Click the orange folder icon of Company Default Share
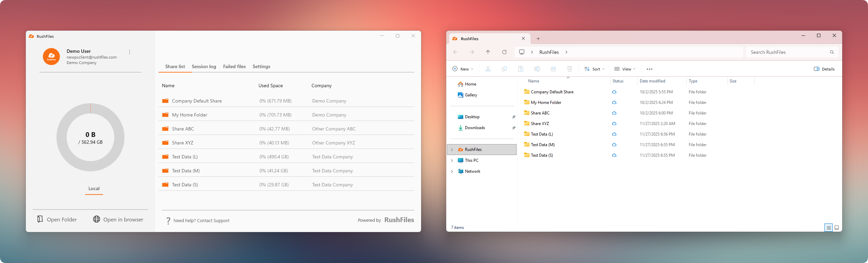The image size is (868, 263). [165, 101]
